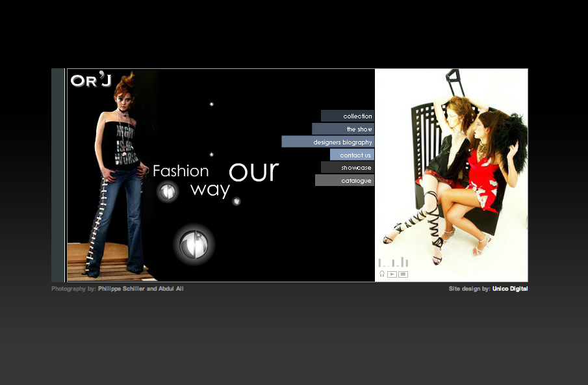This screenshot has width=588, height=385.
Task: Follow the Unico Digital link
Action: [x=509, y=289]
